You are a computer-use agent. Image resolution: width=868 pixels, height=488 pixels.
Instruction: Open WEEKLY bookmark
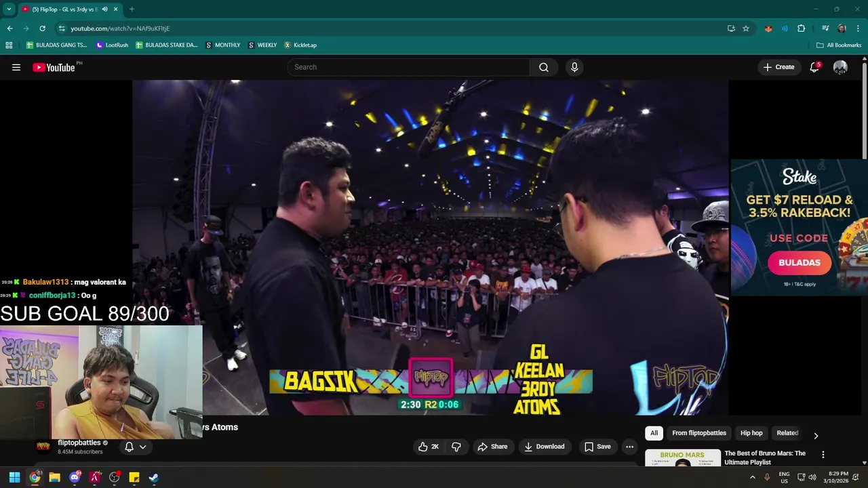point(262,45)
